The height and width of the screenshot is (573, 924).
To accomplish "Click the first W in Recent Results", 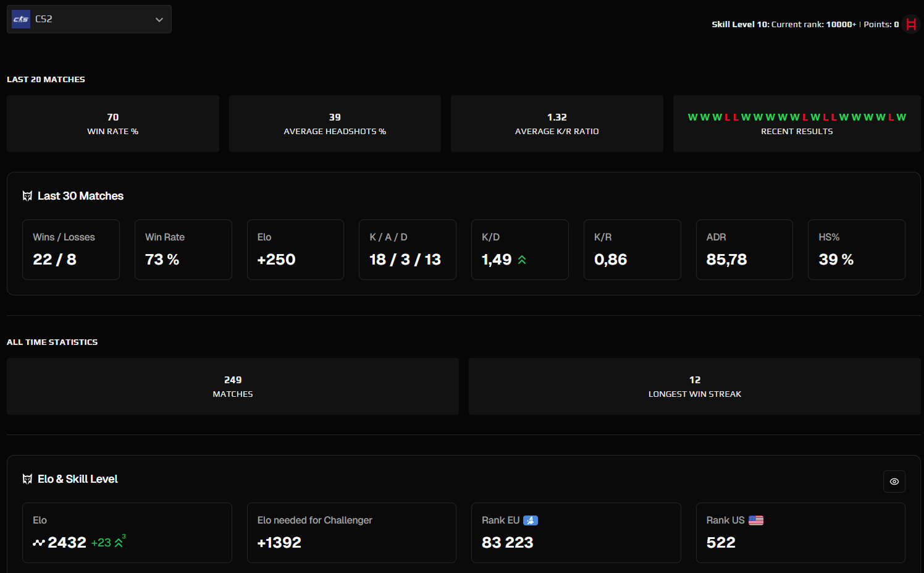I will (x=692, y=117).
